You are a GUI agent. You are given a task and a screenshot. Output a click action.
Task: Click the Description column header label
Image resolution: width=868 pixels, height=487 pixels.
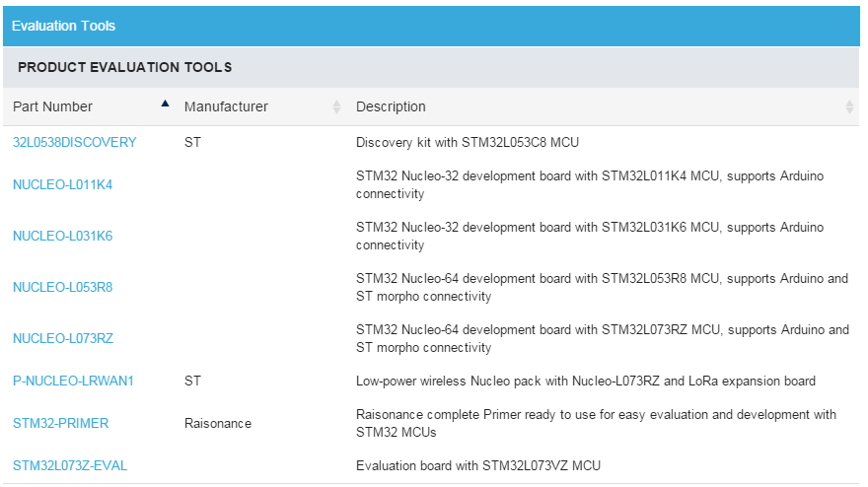point(391,106)
